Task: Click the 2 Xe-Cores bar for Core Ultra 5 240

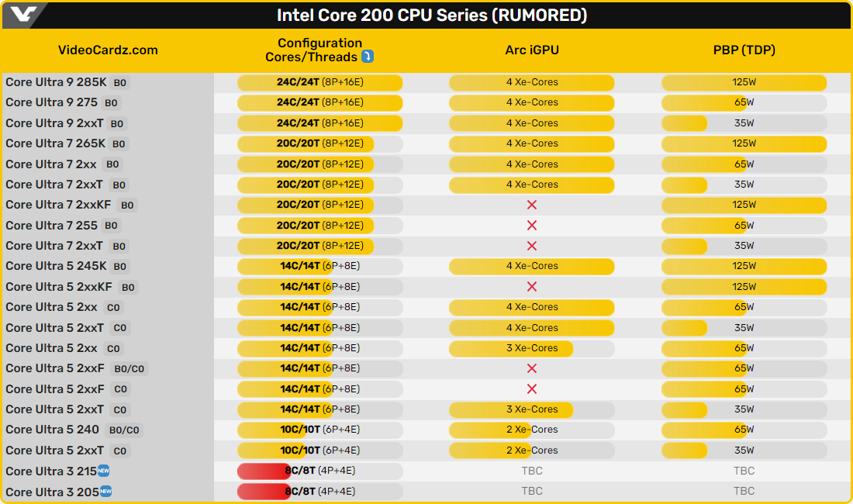Action: pyautogui.click(x=532, y=430)
